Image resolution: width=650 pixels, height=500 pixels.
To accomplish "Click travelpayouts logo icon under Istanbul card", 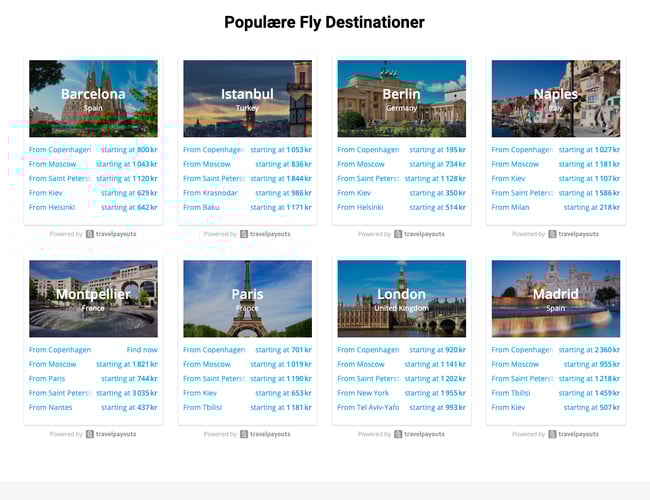I will point(244,234).
